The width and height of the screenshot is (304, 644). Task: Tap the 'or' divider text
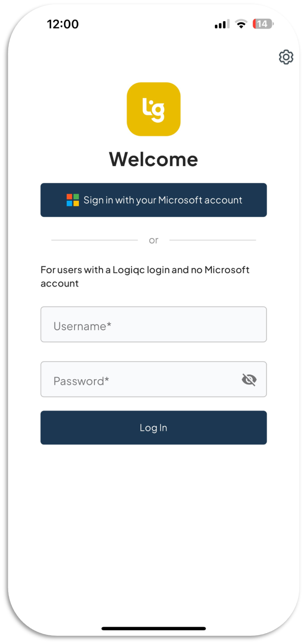point(153,240)
